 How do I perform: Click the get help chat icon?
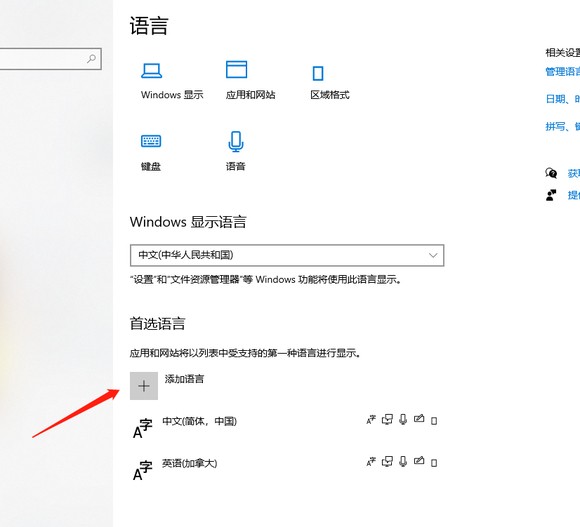pyautogui.click(x=551, y=173)
